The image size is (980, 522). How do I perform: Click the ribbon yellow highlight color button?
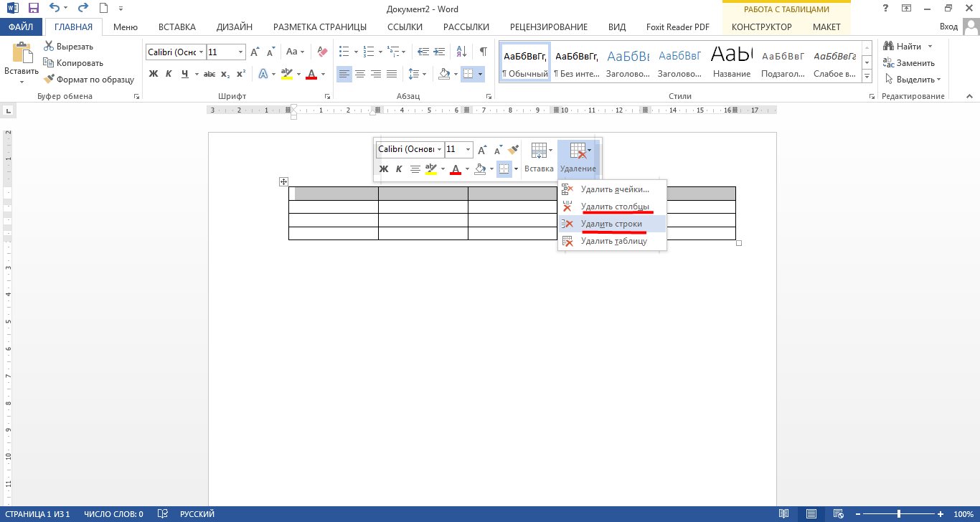pyautogui.click(x=287, y=74)
